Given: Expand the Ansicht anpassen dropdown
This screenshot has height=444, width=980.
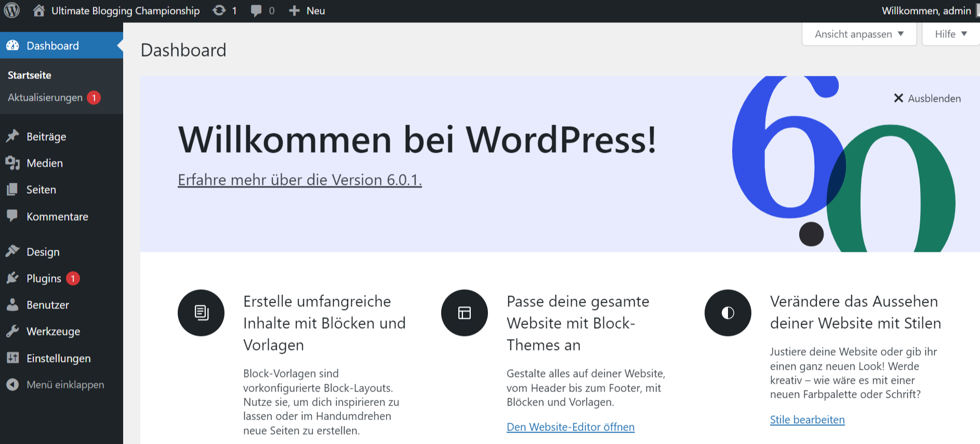Looking at the screenshot, I should 859,34.
